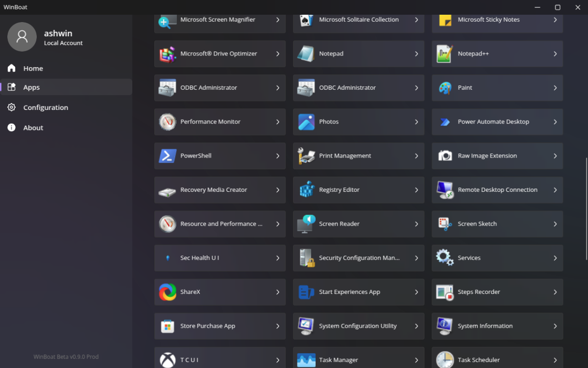This screenshot has height=368, width=588.
Task: Click the Sec Health U I icon
Action: tap(168, 258)
